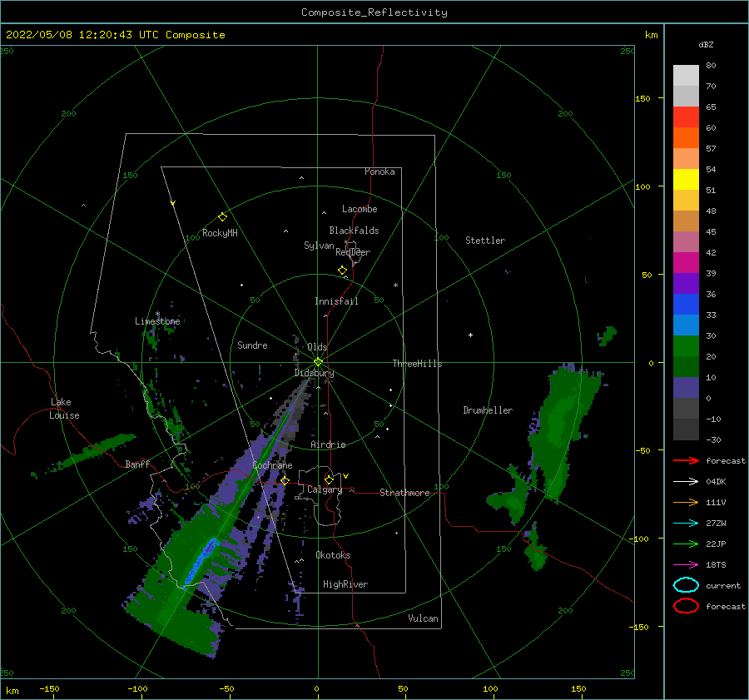Click the yellow diamond marker near RedDeer
The height and width of the screenshot is (700, 749).
point(343,271)
